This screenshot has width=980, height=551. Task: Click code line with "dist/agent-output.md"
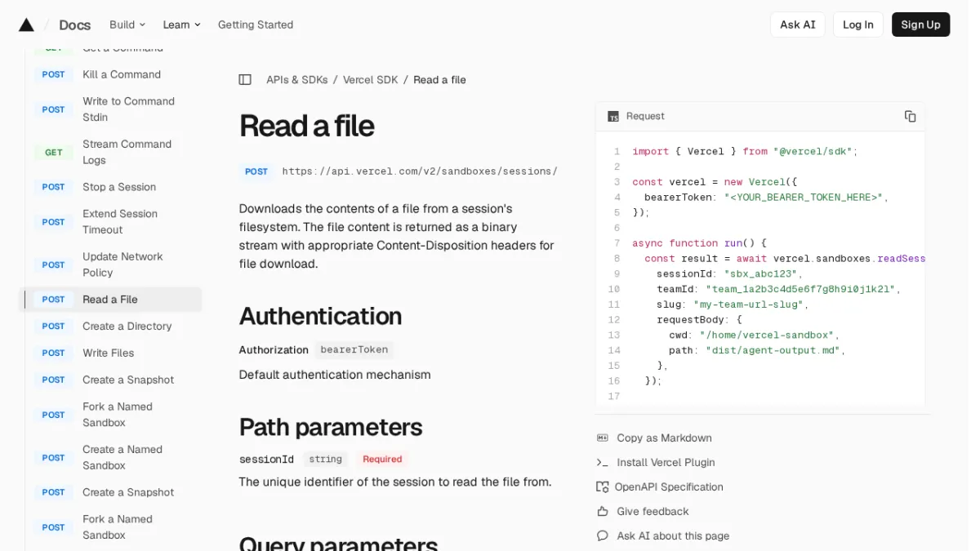pyautogui.click(x=757, y=350)
